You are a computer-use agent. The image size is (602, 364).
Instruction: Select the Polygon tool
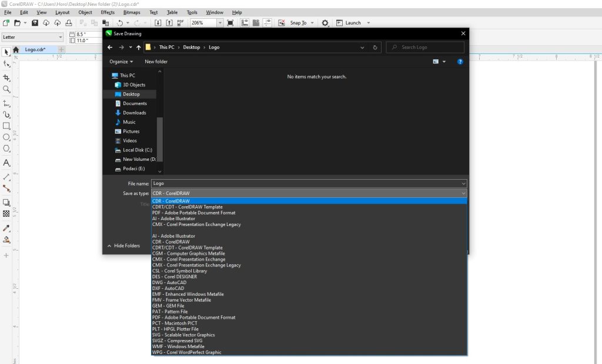click(x=6, y=149)
